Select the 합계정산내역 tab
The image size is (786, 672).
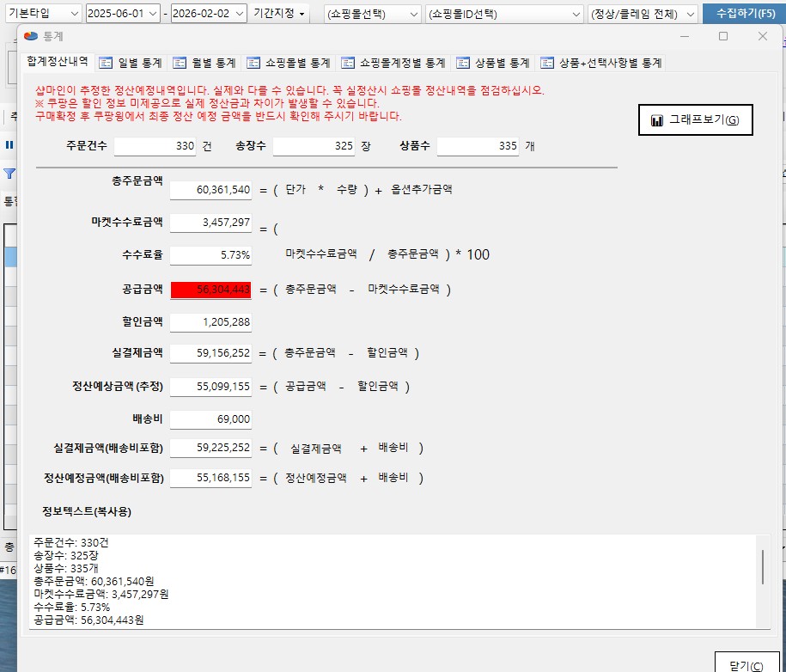pos(57,64)
